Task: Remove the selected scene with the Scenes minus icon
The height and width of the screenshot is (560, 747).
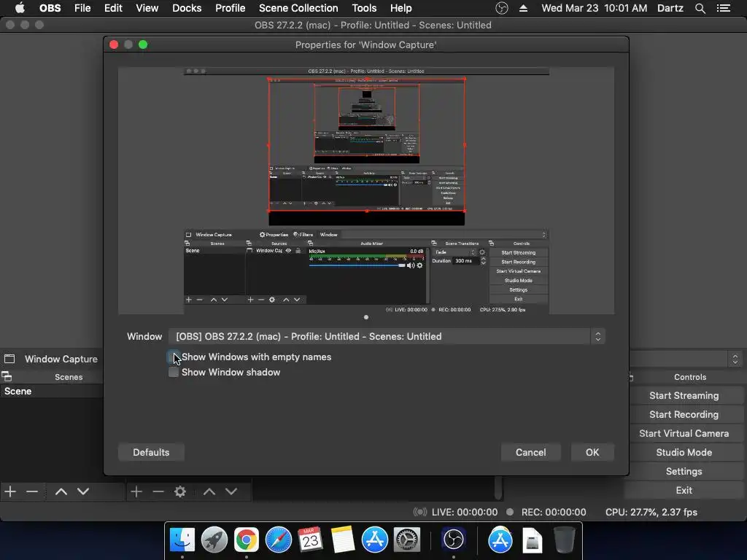Action: point(32,491)
